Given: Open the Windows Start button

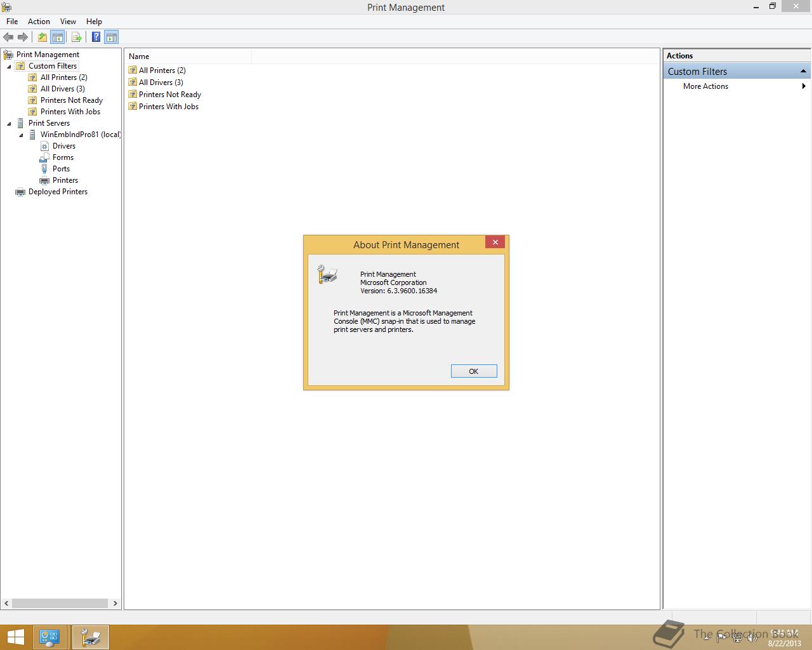Looking at the screenshot, I should pyautogui.click(x=15, y=637).
